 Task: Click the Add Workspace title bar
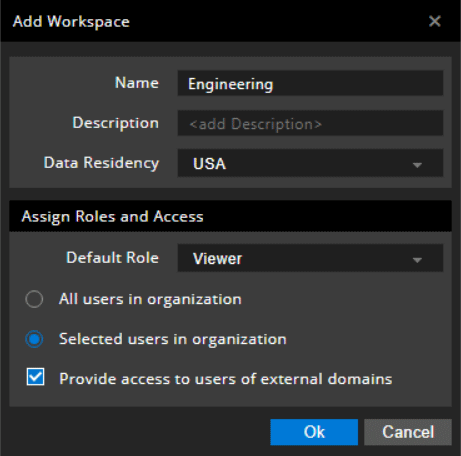pos(230,21)
